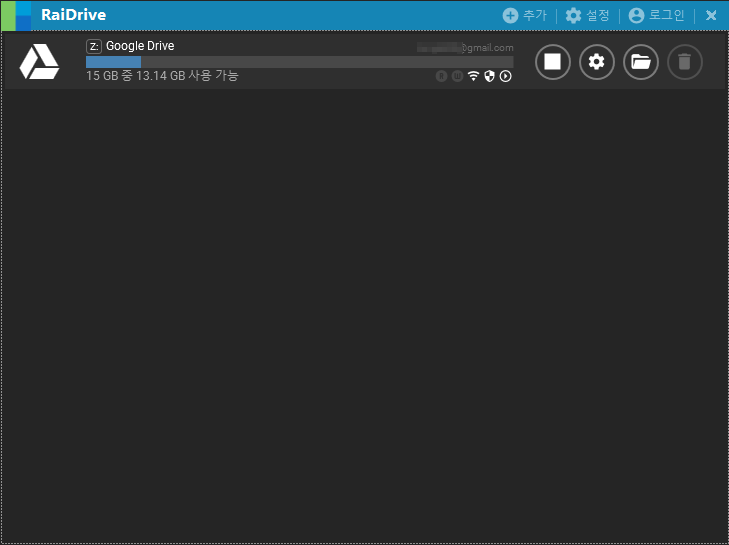
Task: Open the Google Drive drive's gear settings
Action: pos(597,61)
